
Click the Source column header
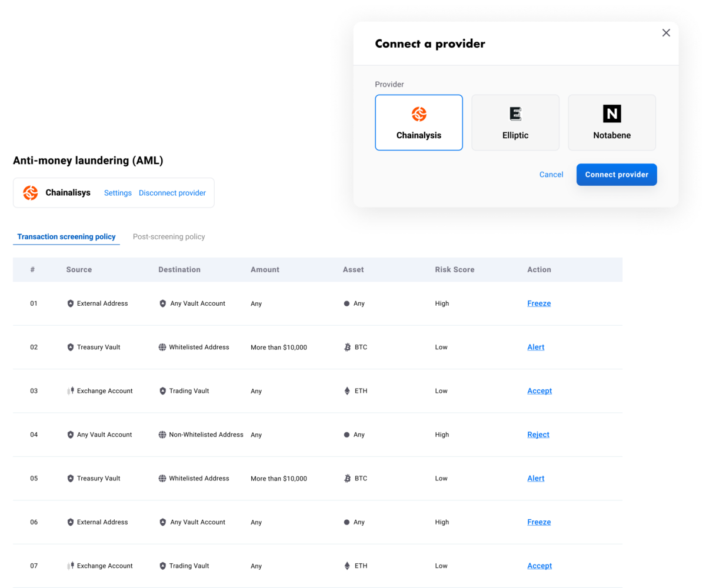pos(79,269)
